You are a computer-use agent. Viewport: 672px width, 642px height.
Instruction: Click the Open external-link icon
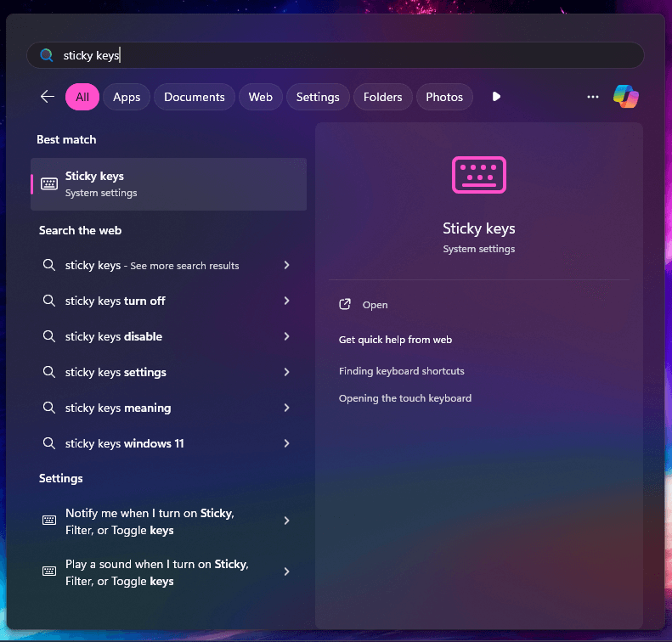(x=345, y=305)
